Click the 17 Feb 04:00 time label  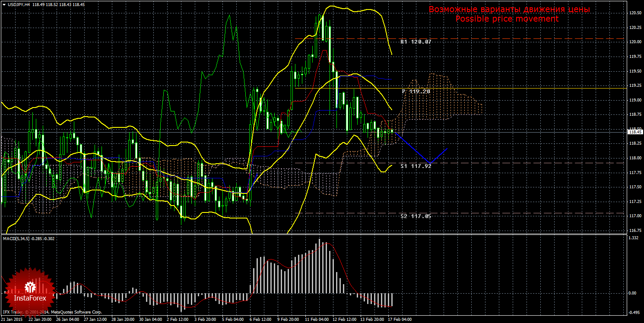(x=400, y=320)
